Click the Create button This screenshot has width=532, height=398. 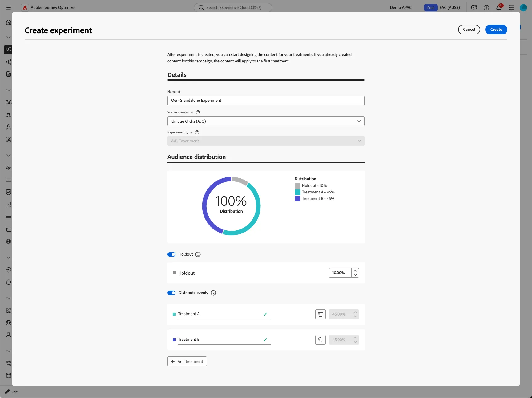tap(496, 30)
